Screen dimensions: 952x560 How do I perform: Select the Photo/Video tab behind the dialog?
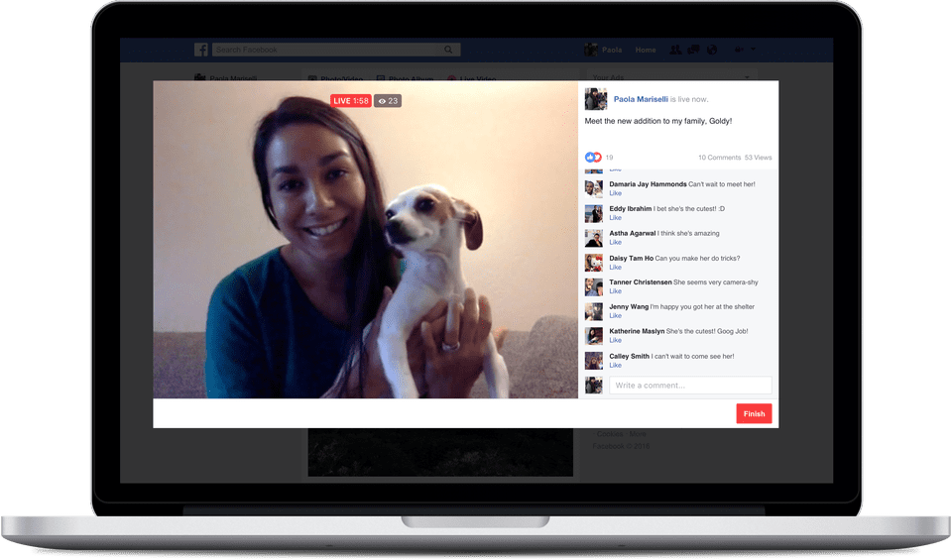[336, 78]
